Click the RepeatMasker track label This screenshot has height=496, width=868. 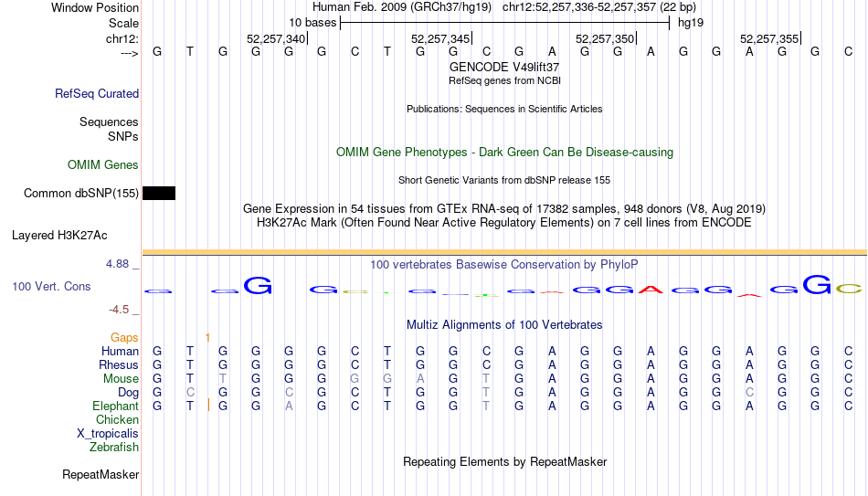point(101,474)
